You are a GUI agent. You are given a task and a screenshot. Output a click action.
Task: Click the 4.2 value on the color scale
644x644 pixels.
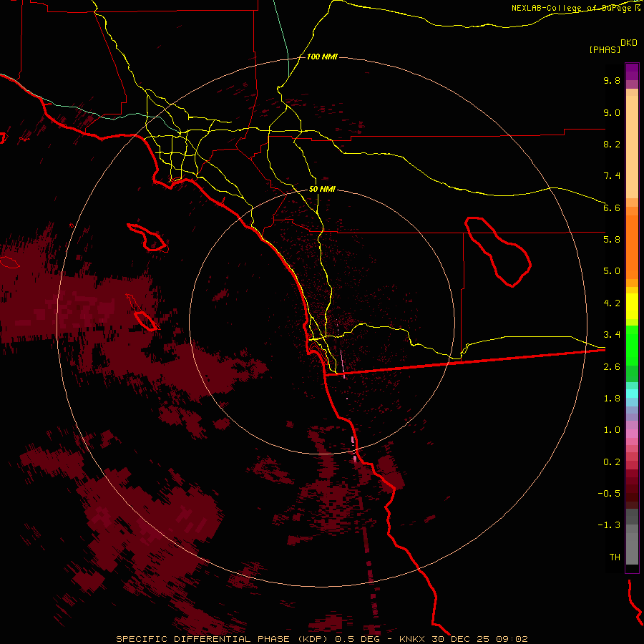[612, 303]
